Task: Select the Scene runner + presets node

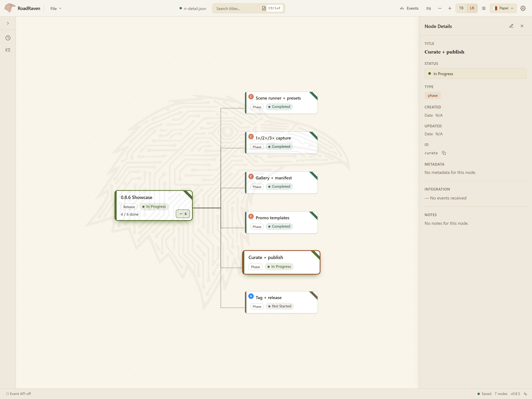Action: tap(281, 103)
